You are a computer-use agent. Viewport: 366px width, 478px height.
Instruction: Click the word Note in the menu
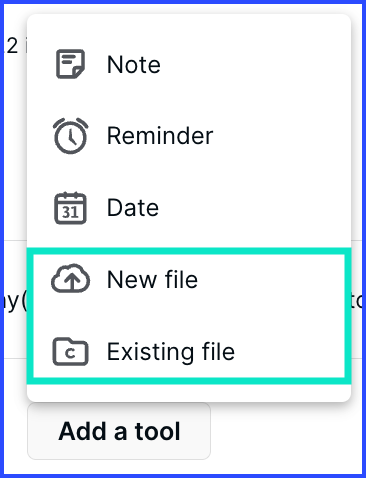[134, 64]
